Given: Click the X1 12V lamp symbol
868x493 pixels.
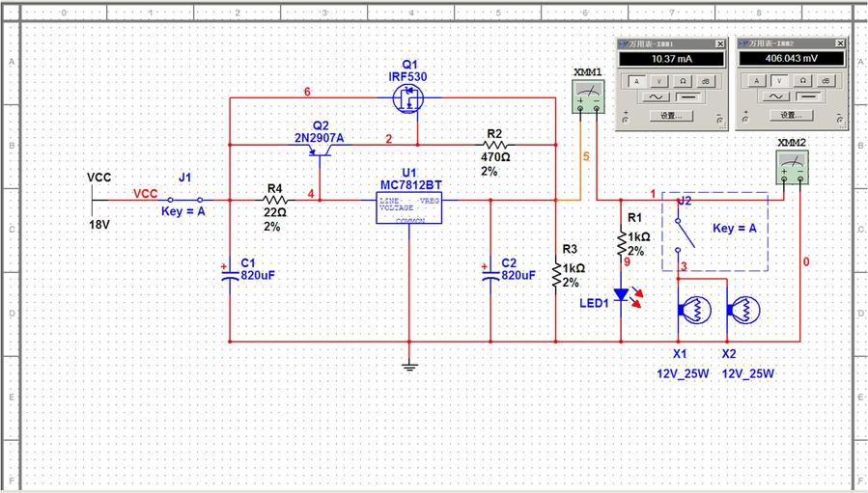Looking at the screenshot, I should pos(693,311).
